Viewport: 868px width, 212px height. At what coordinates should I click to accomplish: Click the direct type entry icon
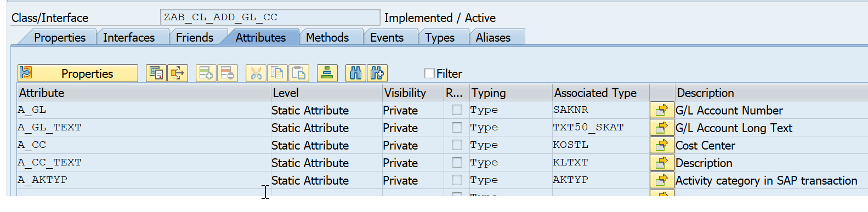(156, 73)
